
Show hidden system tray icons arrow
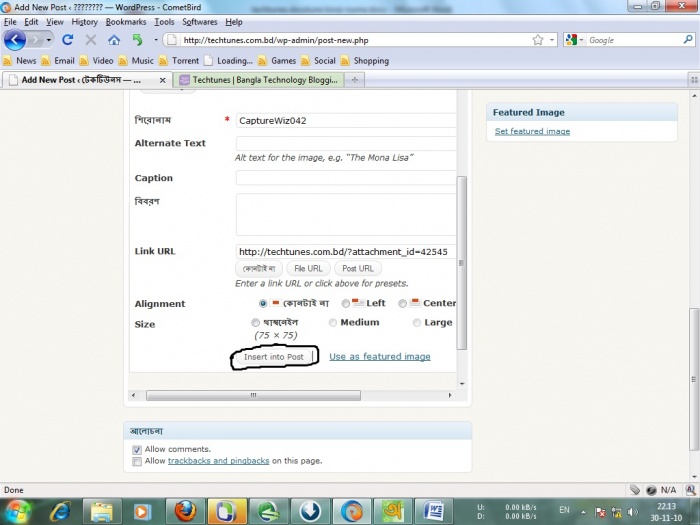(583, 512)
